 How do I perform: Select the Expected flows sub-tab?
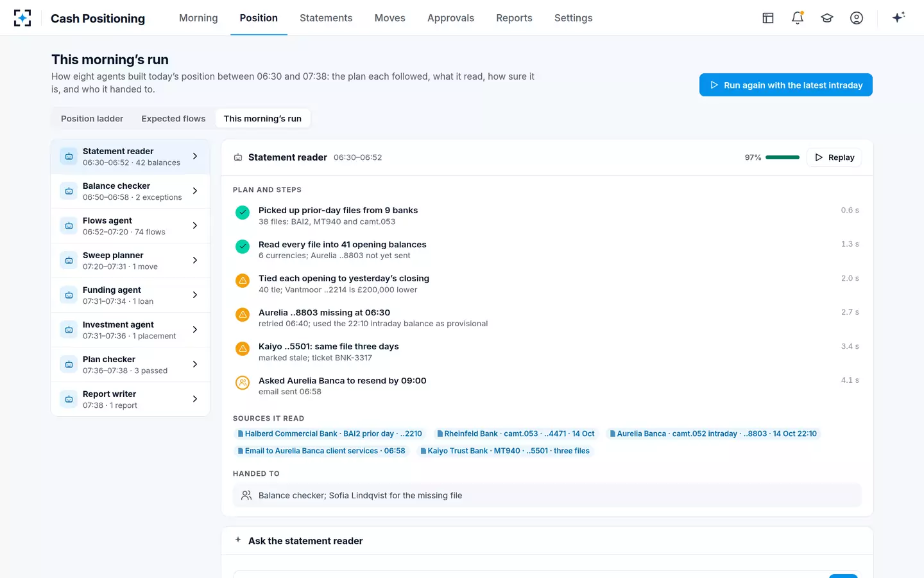[173, 119]
